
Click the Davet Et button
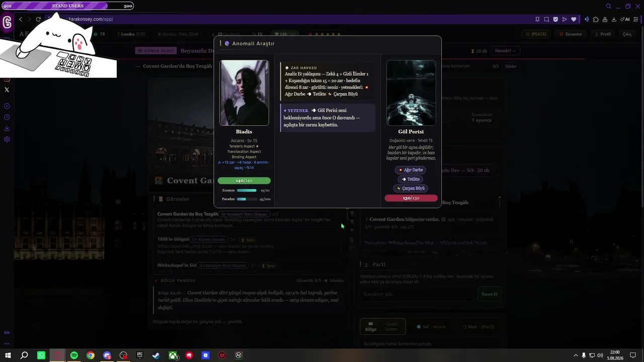coord(490,294)
